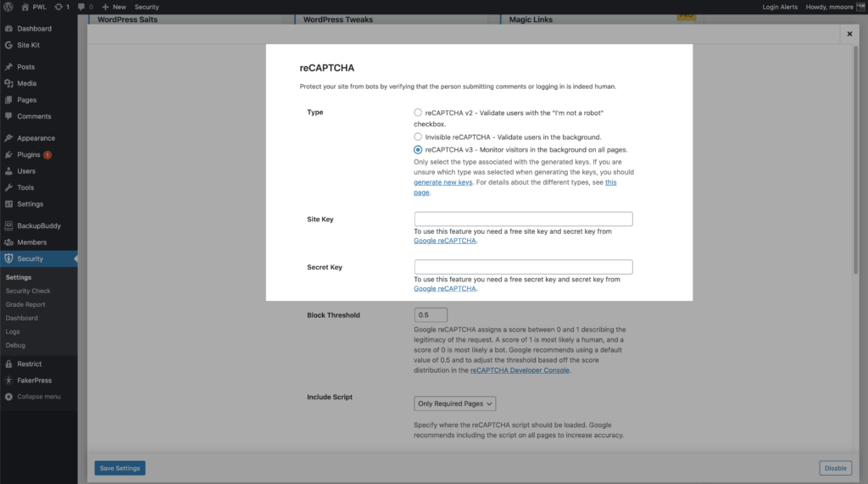This screenshot has height=484, width=868.
Task: Click the Collapse menu arrow icon
Action: tap(8, 397)
